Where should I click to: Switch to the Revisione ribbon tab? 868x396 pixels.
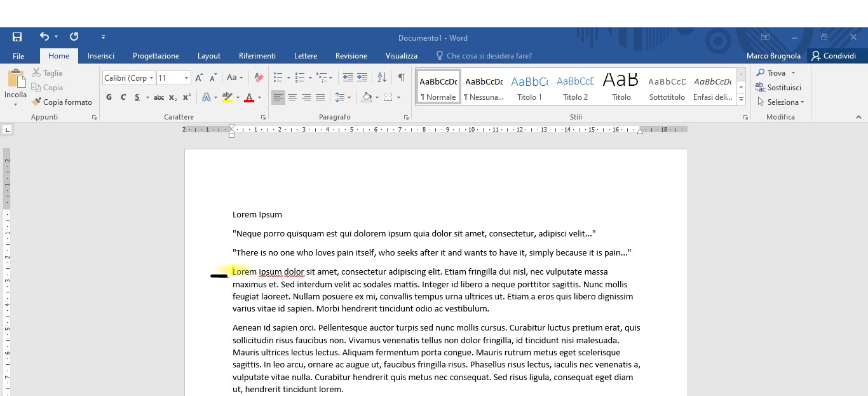[x=351, y=56]
